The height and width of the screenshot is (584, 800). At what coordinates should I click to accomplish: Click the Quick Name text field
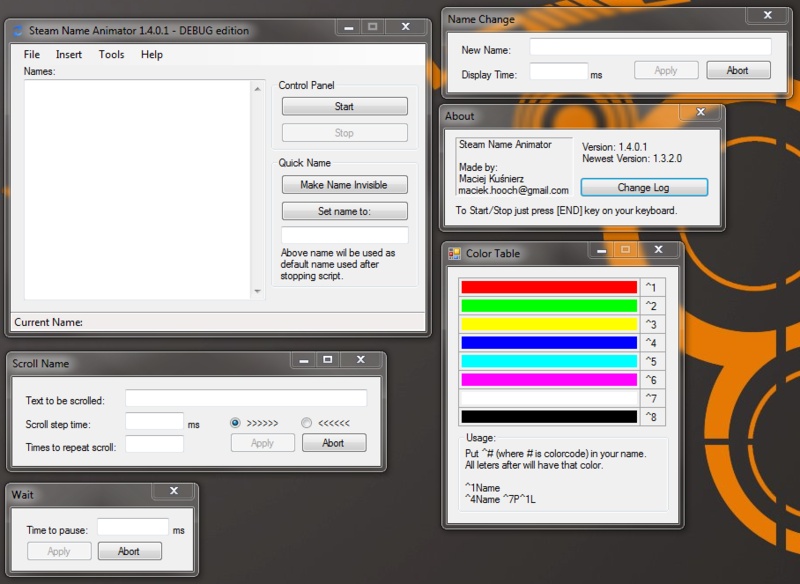pyautogui.click(x=344, y=235)
